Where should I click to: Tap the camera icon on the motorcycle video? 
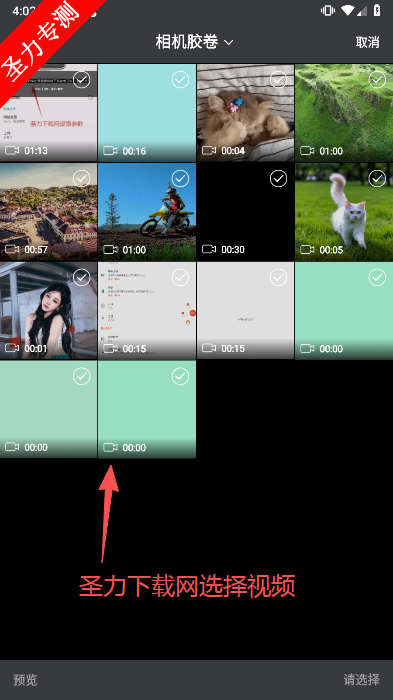[110, 250]
